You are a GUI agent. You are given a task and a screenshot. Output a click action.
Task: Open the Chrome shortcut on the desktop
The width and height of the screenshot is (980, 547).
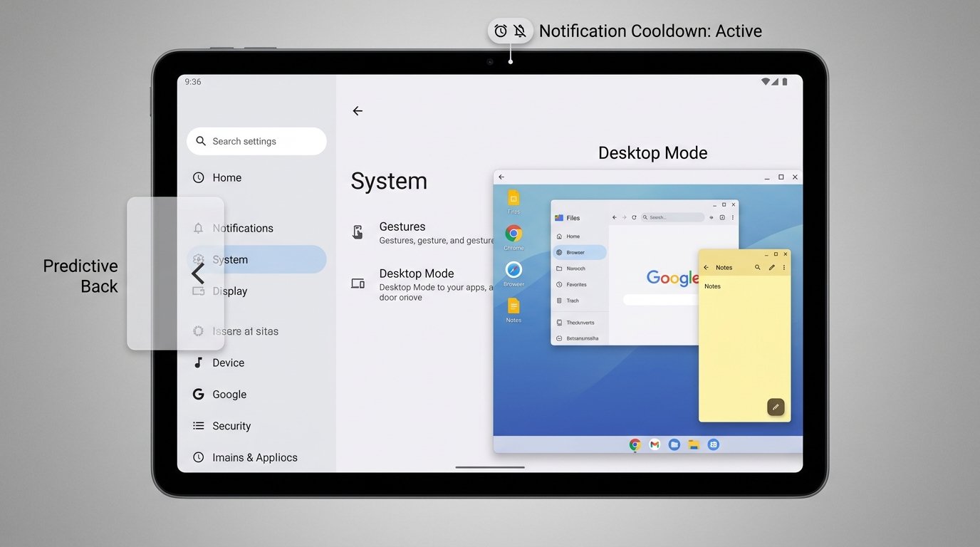point(514,234)
